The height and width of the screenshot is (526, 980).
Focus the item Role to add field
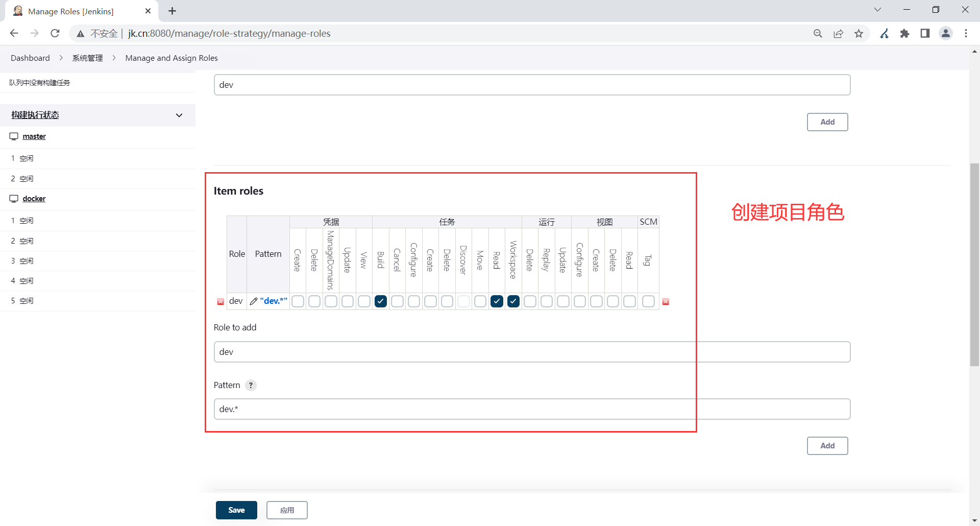pos(532,352)
